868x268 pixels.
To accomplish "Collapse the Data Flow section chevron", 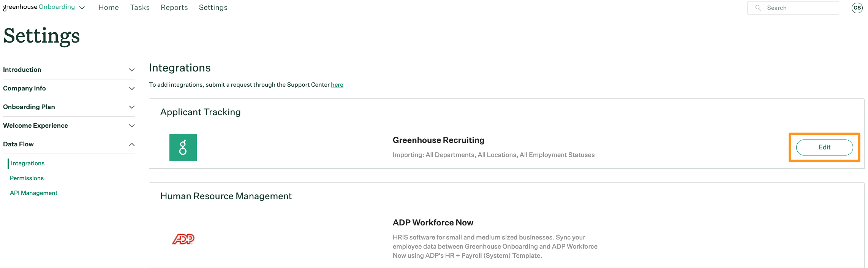I will [132, 144].
